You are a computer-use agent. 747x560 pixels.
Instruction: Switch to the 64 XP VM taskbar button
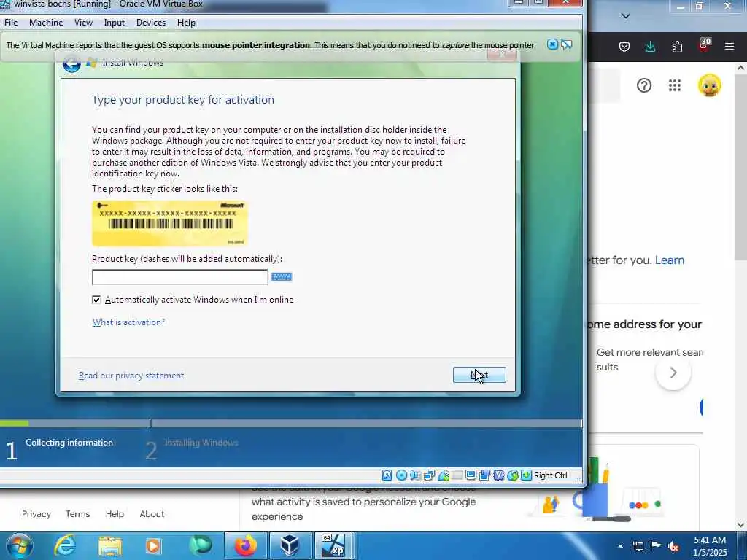[x=333, y=545]
